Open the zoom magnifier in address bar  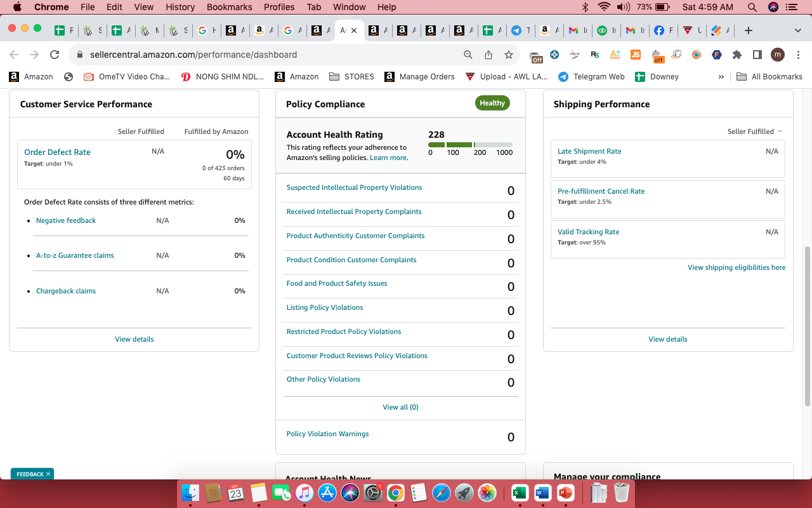[468, 55]
